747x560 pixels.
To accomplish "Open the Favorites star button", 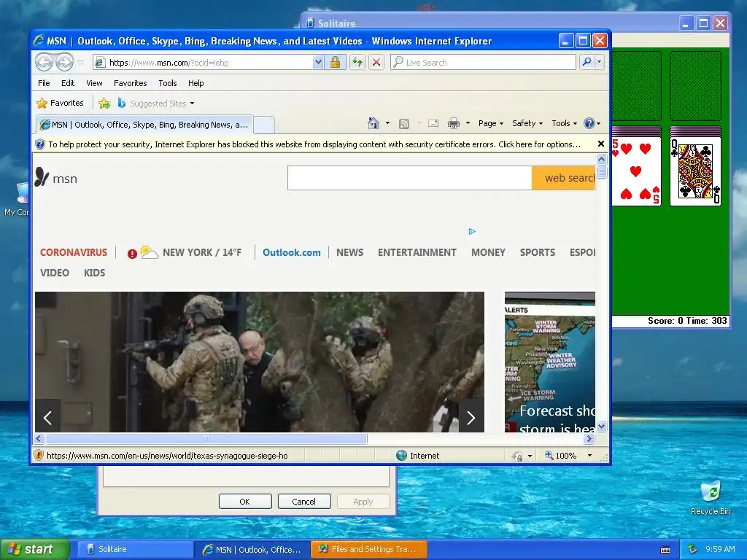I will [60, 103].
